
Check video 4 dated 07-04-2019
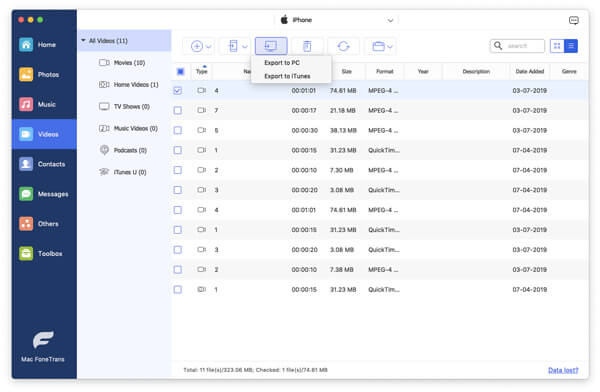point(178,210)
